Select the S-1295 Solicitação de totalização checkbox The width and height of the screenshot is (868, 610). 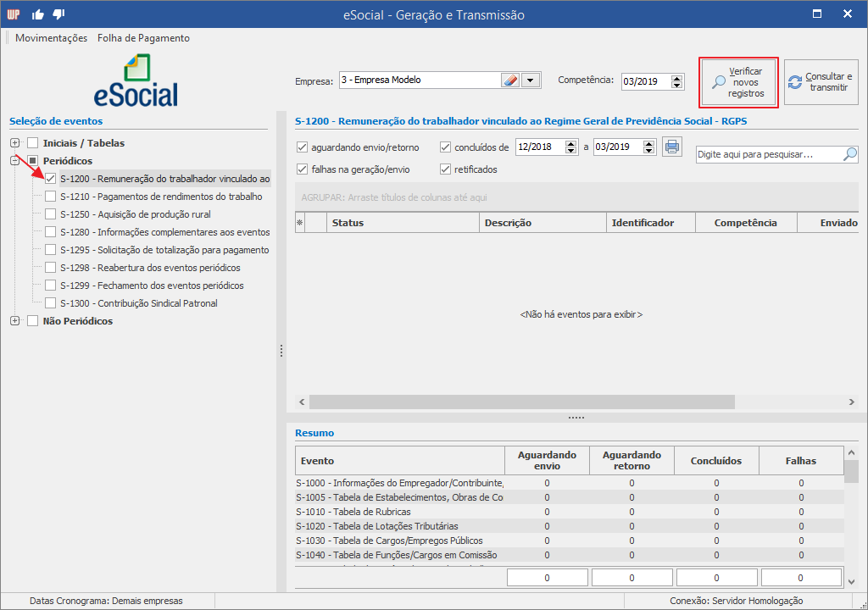[50, 250]
